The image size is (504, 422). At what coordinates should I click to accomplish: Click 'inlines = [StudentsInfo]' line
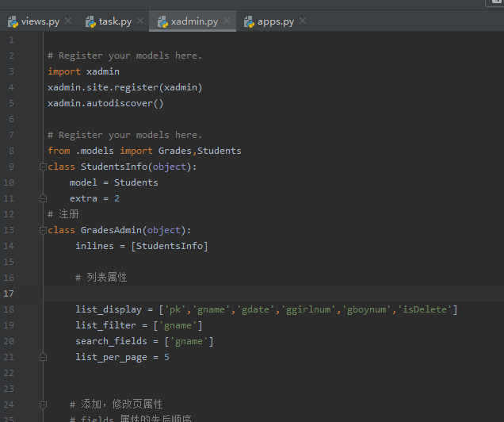[x=142, y=246]
